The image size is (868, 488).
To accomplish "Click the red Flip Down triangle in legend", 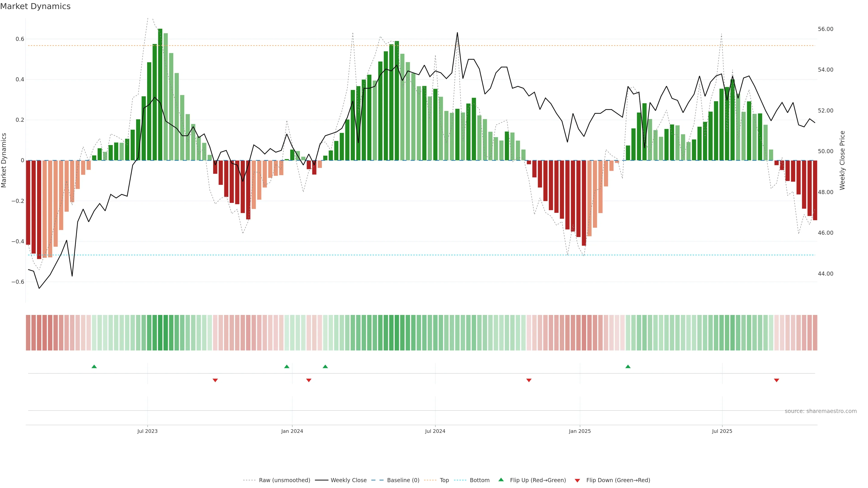I will click(x=577, y=481).
